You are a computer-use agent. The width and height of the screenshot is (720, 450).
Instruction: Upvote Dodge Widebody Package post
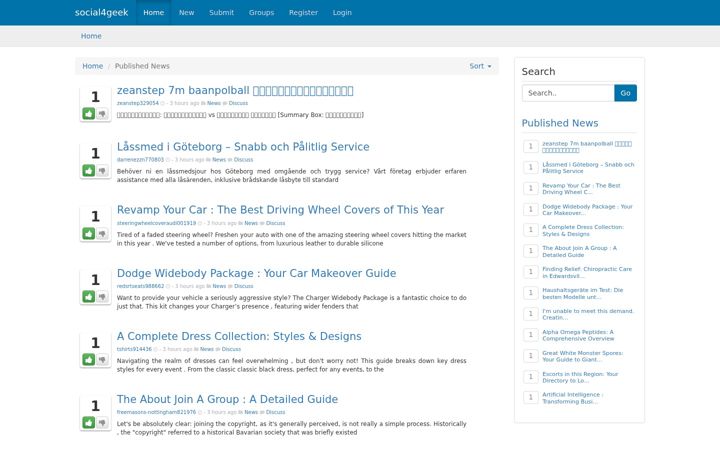pyautogui.click(x=89, y=297)
